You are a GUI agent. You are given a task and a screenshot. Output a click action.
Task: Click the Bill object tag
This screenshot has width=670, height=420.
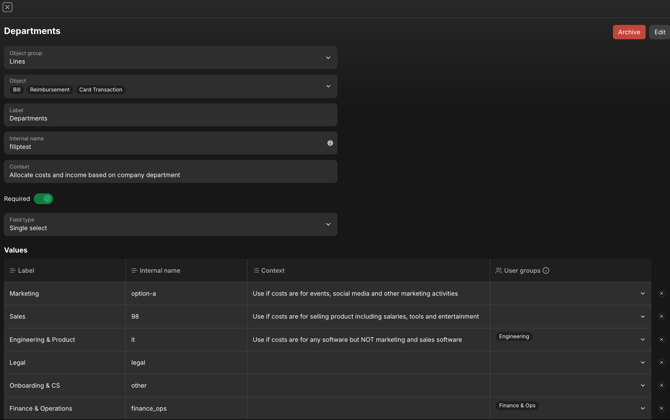tap(17, 90)
